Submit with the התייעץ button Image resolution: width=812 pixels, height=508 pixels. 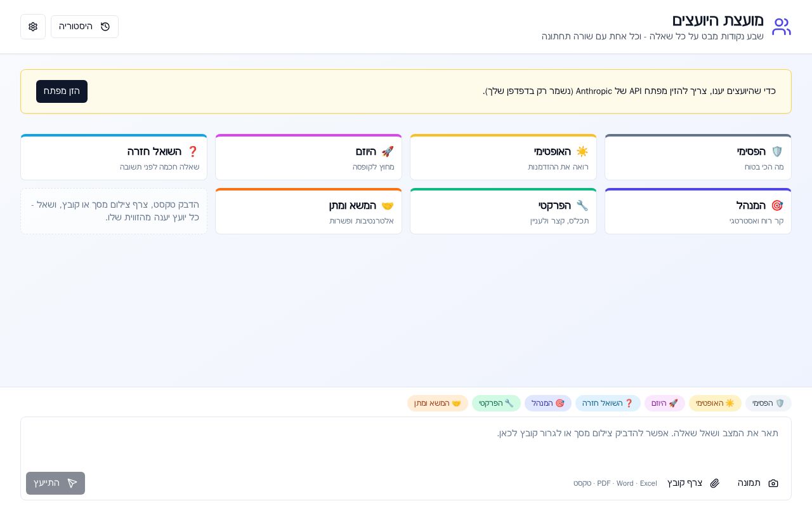tap(55, 483)
